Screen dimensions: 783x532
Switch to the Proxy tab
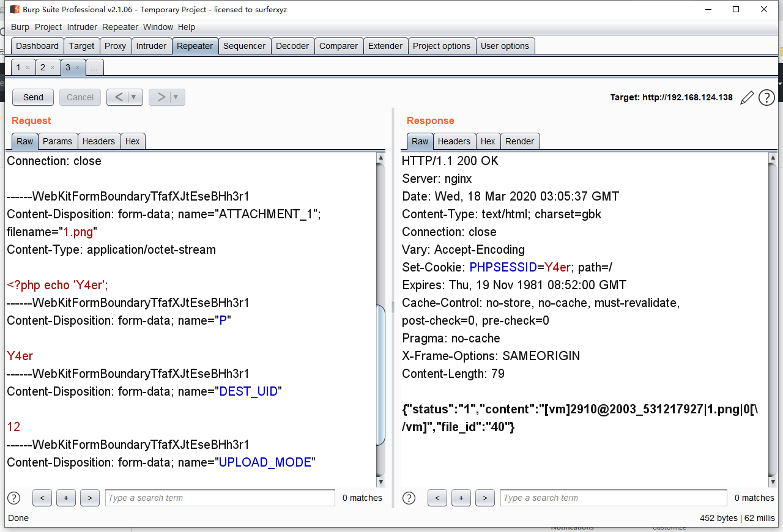tap(115, 46)
